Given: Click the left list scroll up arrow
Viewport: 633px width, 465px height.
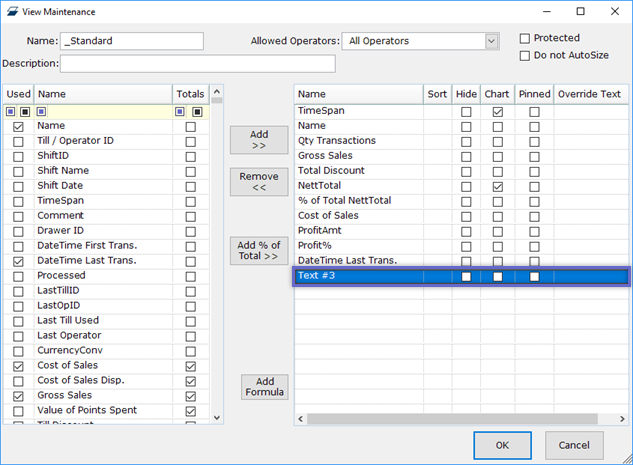Looking at the screenshot, I should tap(217, 94).
